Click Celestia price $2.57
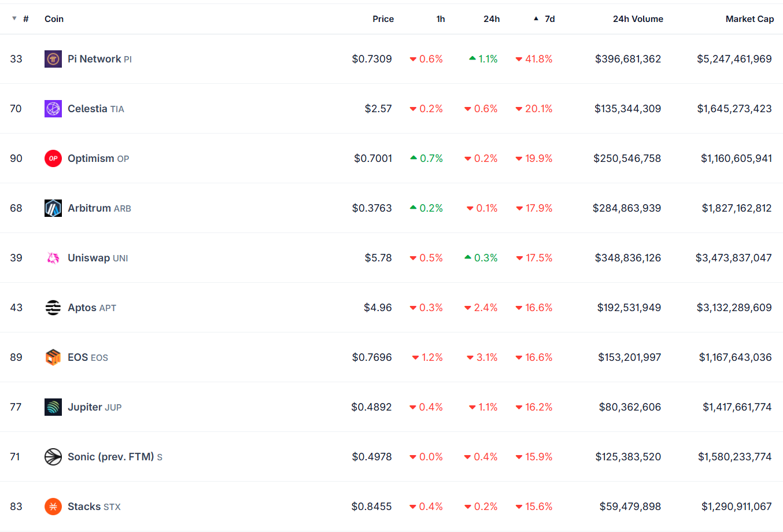Viewport: 783px width, 532px height. [x=378, y=109]
